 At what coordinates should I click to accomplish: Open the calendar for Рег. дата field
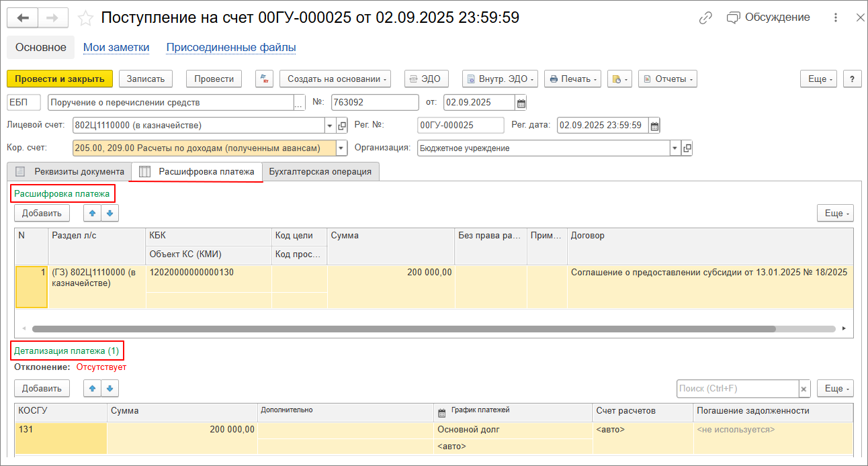coord(654,126)
